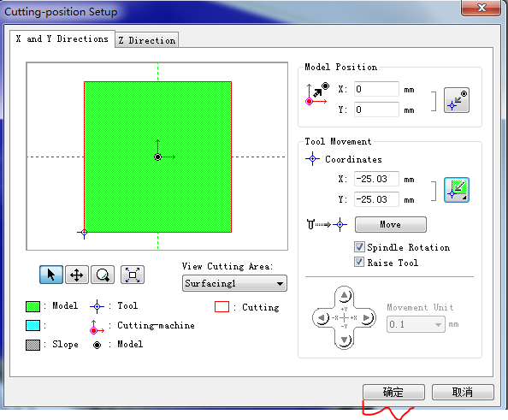
Task: Click the red Cutting legend swatch
Action: click(222, 306)
